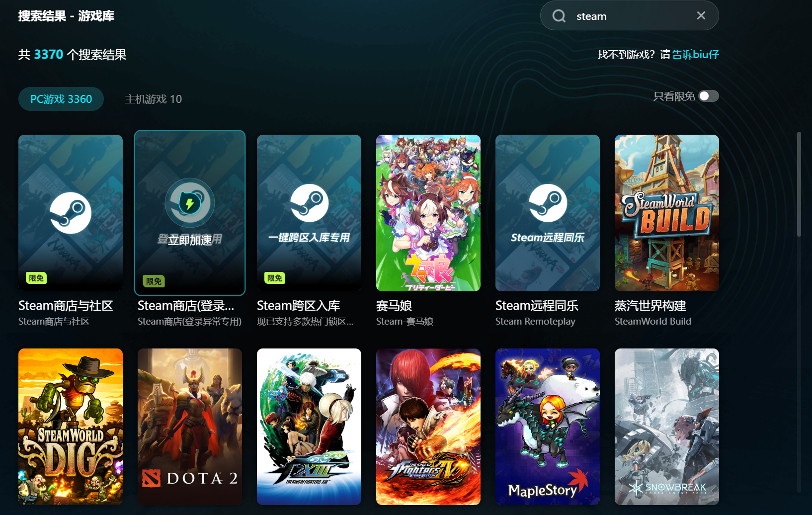Open the 告诉biu仔 feedback link

(x=695, y=54)
